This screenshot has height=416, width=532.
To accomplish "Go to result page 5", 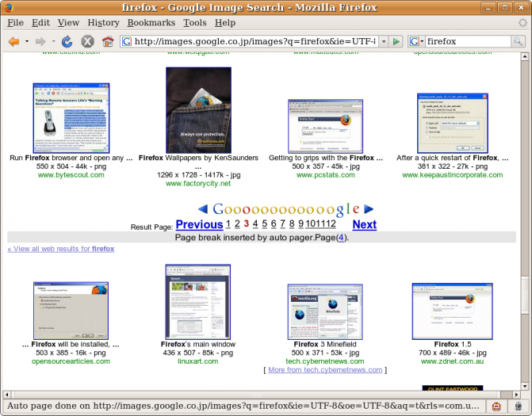I will pos(264,223).
